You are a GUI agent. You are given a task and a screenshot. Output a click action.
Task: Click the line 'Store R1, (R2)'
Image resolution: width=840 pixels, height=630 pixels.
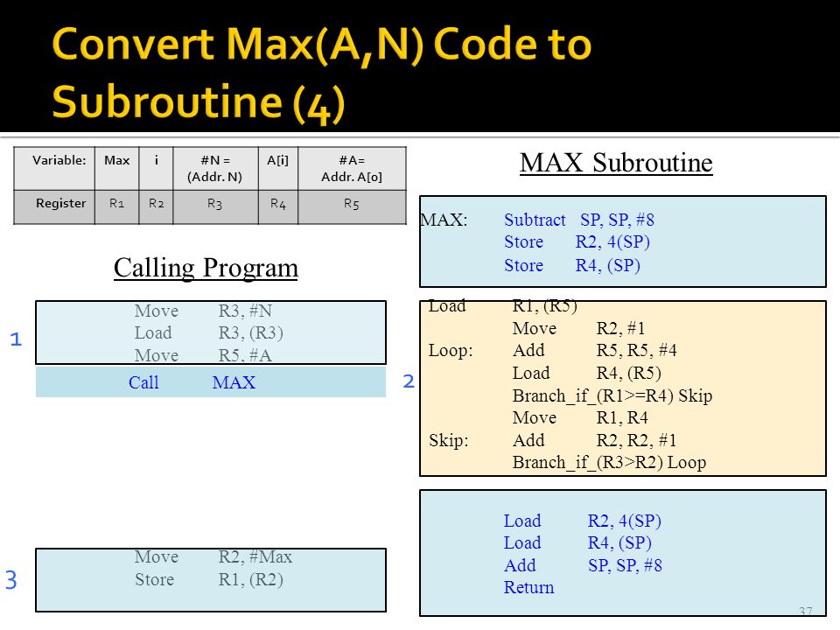click(x=209, y=579)
